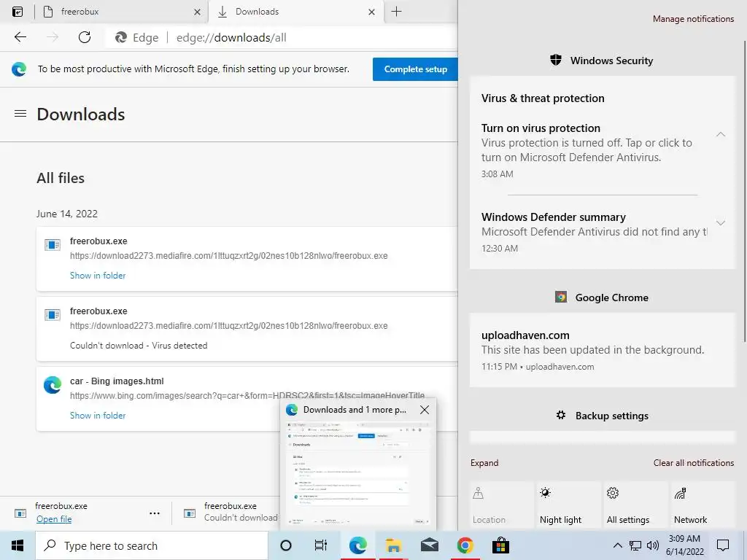This screenshot has width=747, height=560.
Task: Click the Microsoft Edge taskbar icon
Action: coord(357,545)
